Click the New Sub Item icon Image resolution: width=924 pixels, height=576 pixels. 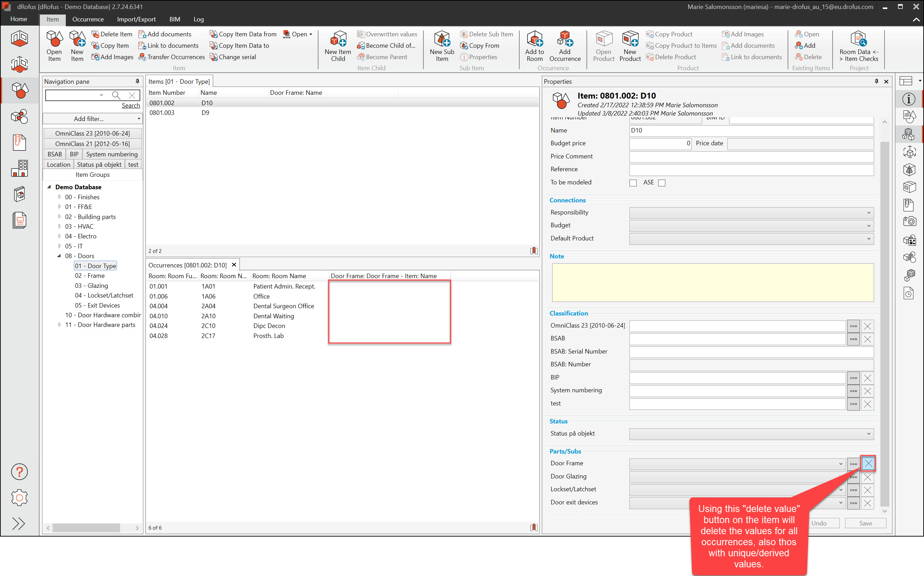(x=442, y=46)
